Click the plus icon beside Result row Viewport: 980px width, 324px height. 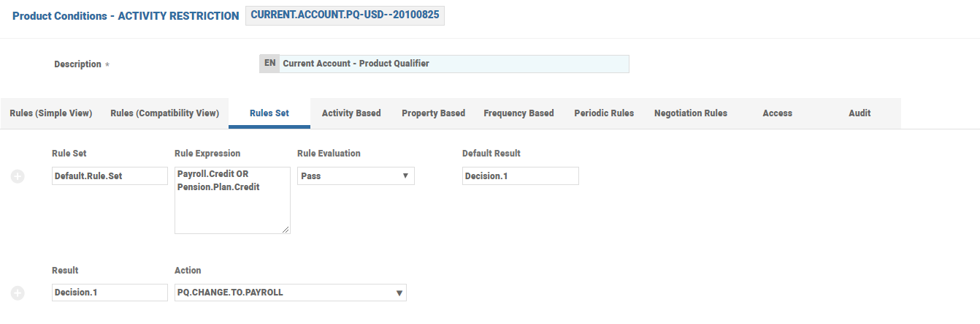tap(18, 293)
